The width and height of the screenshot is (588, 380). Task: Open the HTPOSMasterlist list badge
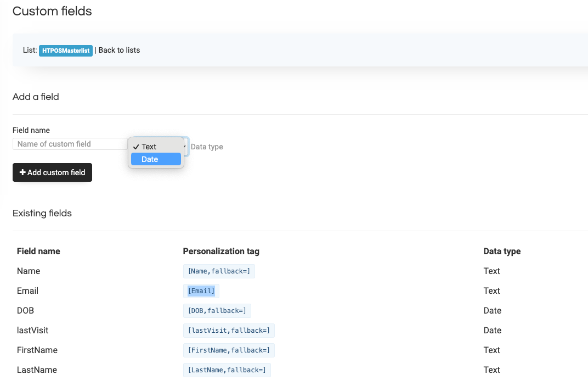pyautogui.click(x=66, y=51)
